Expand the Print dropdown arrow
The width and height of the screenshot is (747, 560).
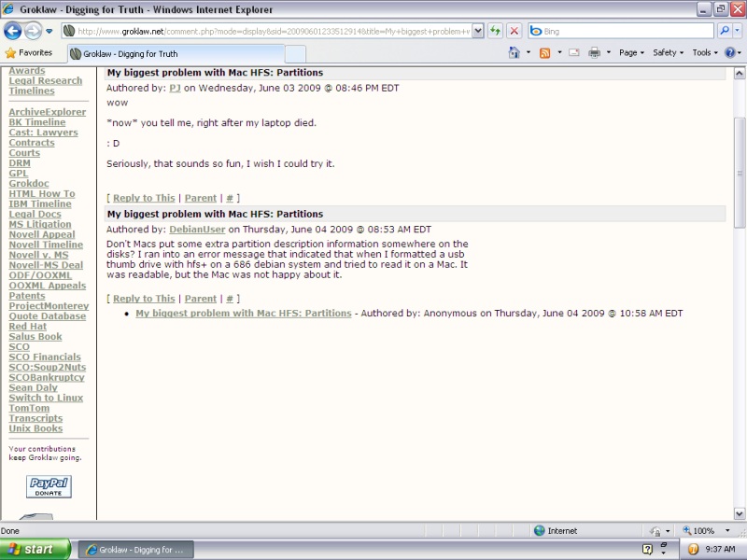609,52
